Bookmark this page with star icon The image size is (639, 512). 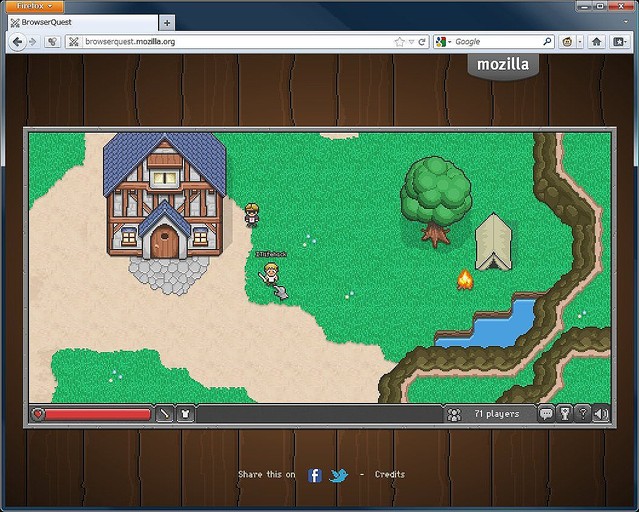tap(400, 42)
